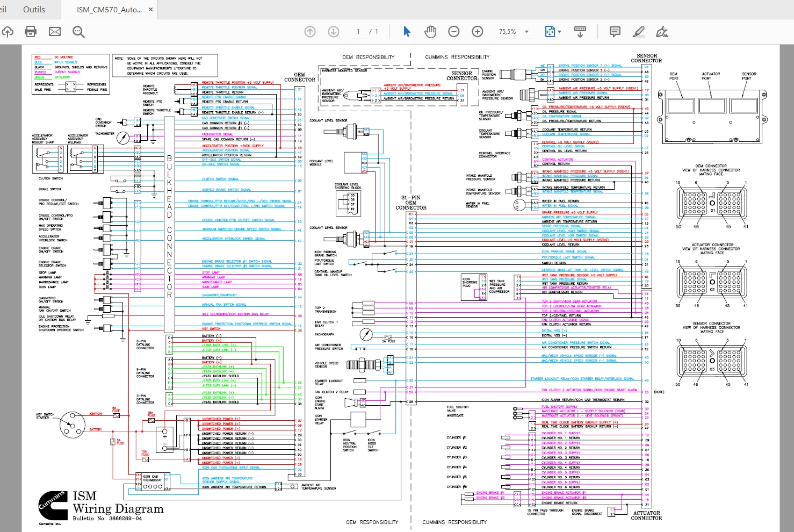This screenshot has height=532, width=794.
Task: Click the page number input field
Action: 358,32
